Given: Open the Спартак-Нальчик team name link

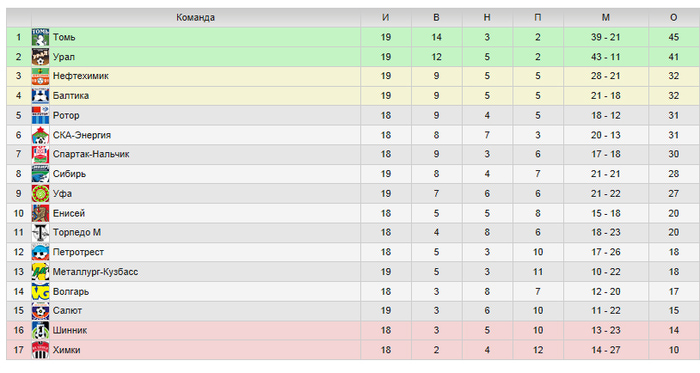Looking at the screenshot, I should [91, 154].
